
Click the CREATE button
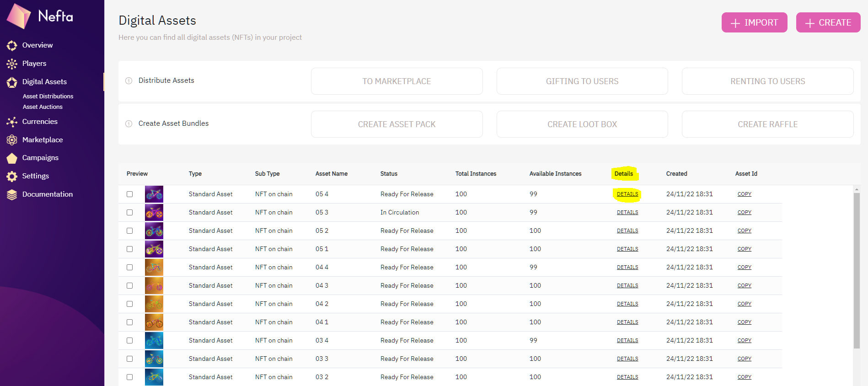(x=828, y=22)
